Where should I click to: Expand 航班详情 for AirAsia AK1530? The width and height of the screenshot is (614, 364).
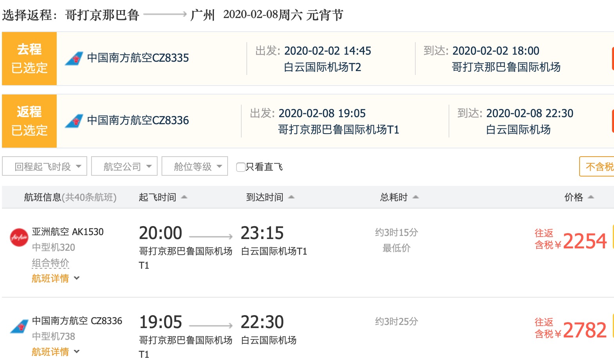pos(55,278)
